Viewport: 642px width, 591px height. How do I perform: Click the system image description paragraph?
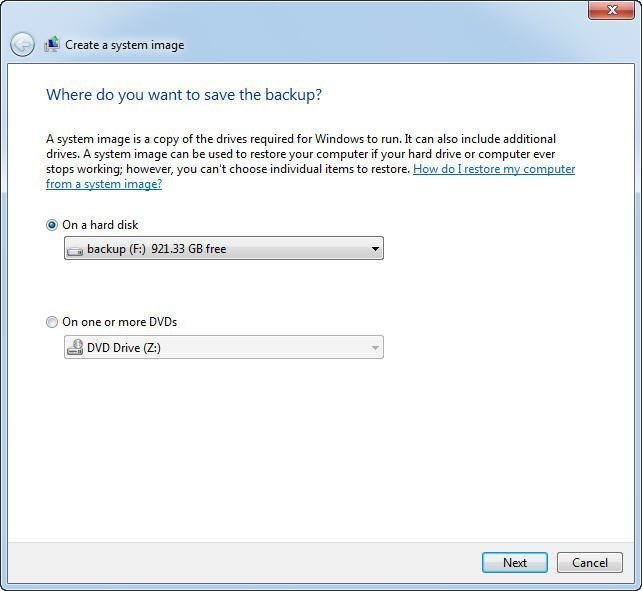(x=300, y=154)
